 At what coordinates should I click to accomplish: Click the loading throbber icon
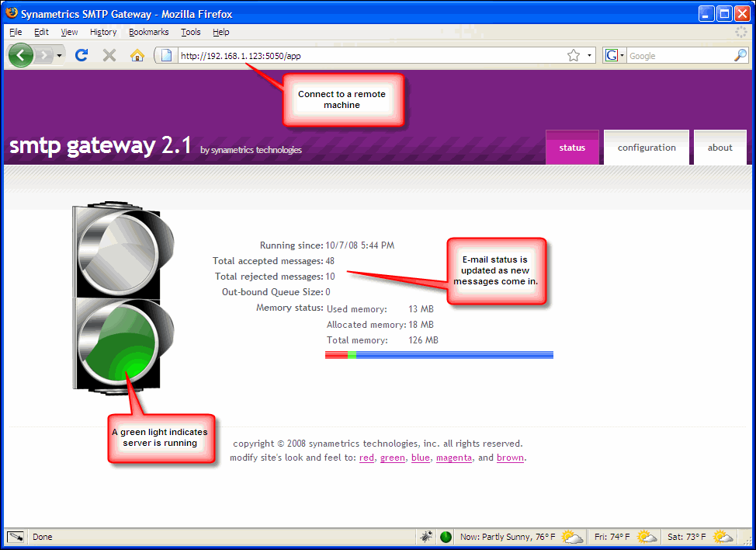[x=740, y=32]
